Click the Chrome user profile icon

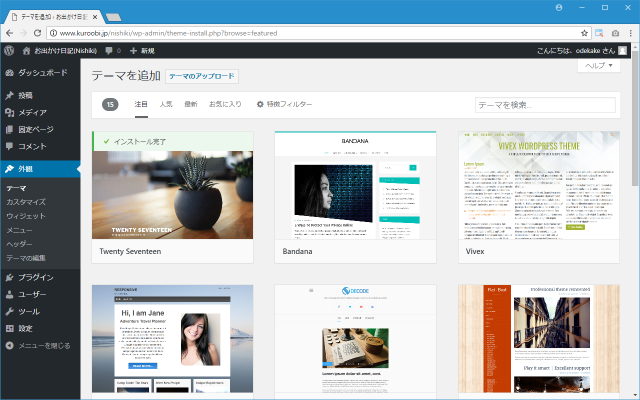[559, 7]
